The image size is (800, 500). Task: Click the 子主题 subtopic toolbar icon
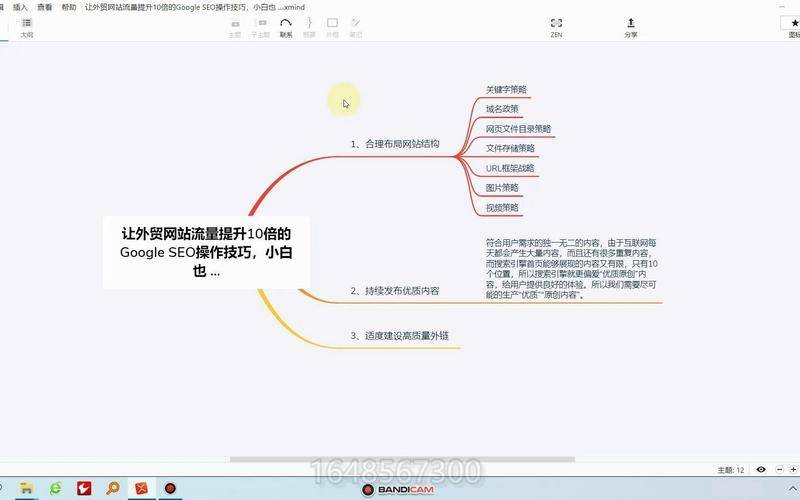[x=261, y=28]
